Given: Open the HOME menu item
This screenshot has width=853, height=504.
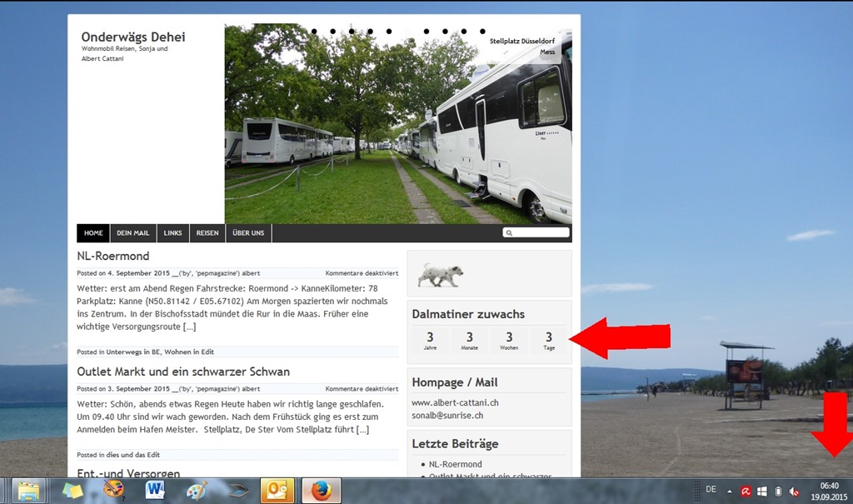Looking at the screenshot, I should tap(93, 233).
